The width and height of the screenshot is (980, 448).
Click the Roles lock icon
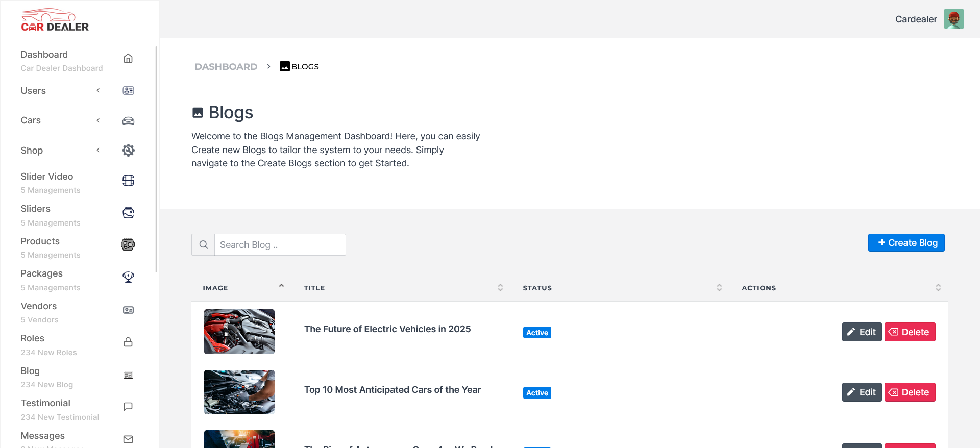[128, 342]
